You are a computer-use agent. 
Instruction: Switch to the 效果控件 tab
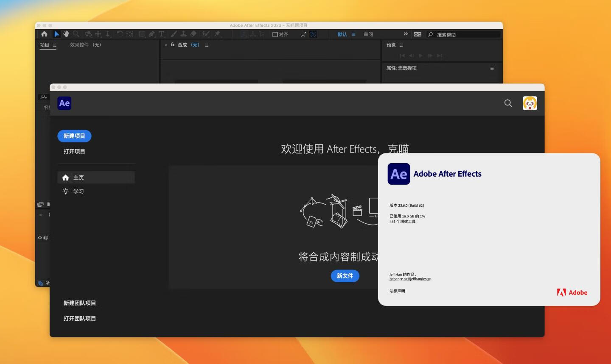(x=85, y=45)
